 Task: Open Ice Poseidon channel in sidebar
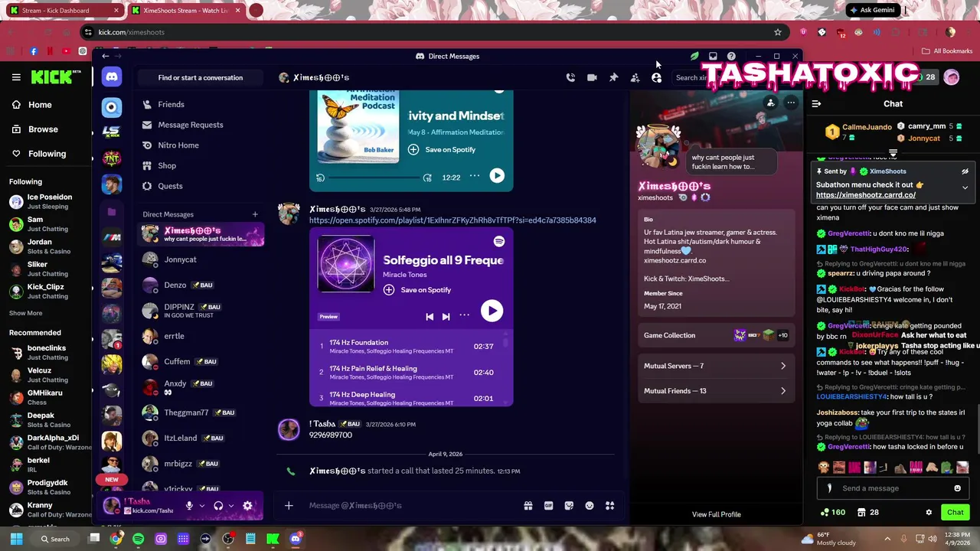click(46, 202)
